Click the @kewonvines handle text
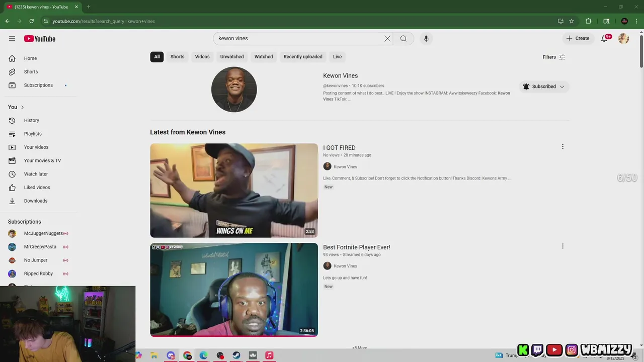Viewport: 644px width, 362px height. coord(335,86)
